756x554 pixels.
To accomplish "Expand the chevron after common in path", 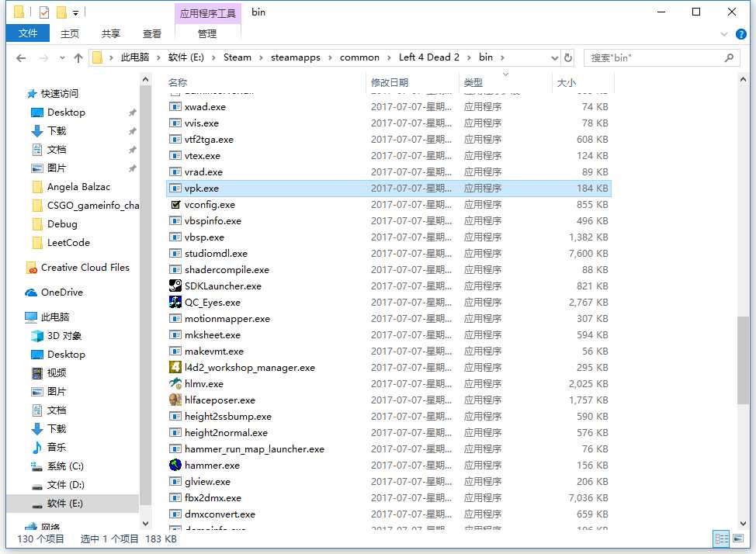I will coord(389,58).
